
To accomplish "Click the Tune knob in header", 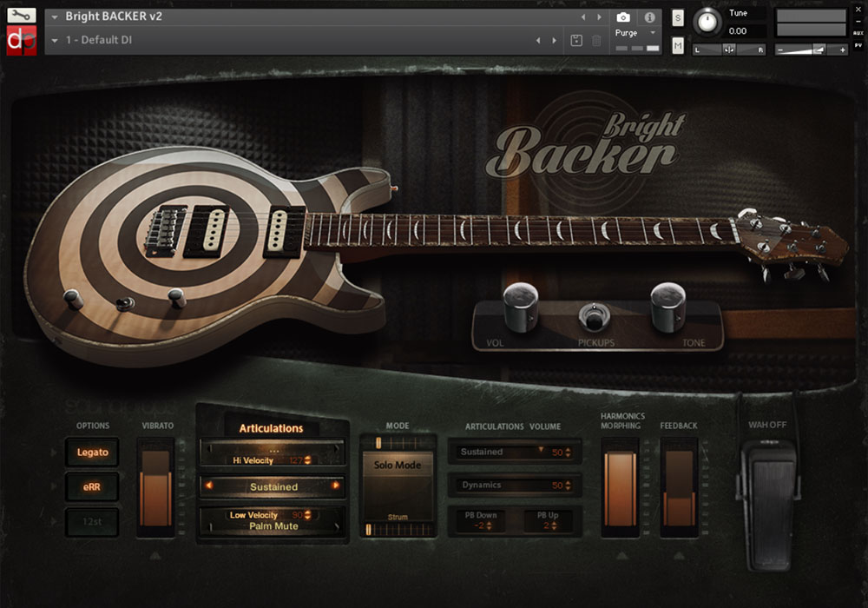I will coord(707,22).
